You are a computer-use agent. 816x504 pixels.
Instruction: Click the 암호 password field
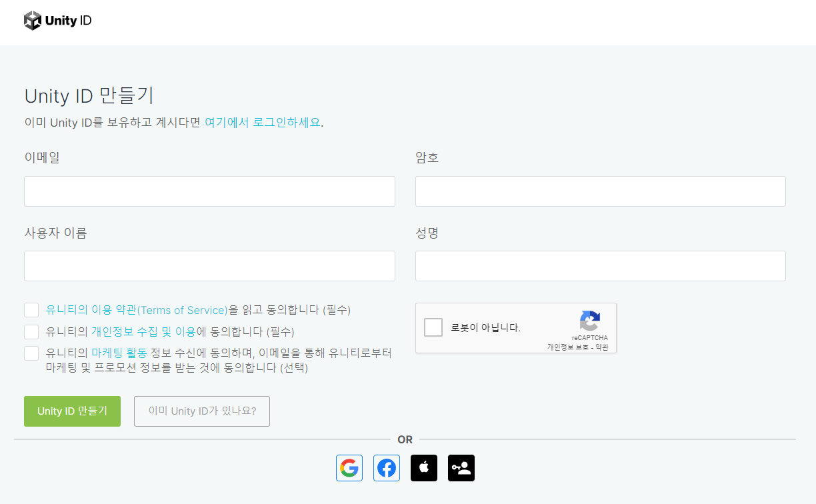[601, 191]
